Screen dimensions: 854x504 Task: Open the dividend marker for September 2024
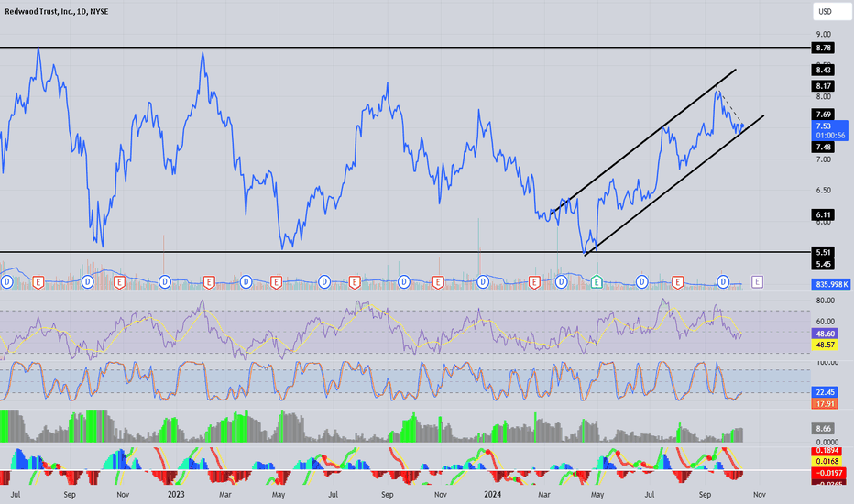pos(723,281)
